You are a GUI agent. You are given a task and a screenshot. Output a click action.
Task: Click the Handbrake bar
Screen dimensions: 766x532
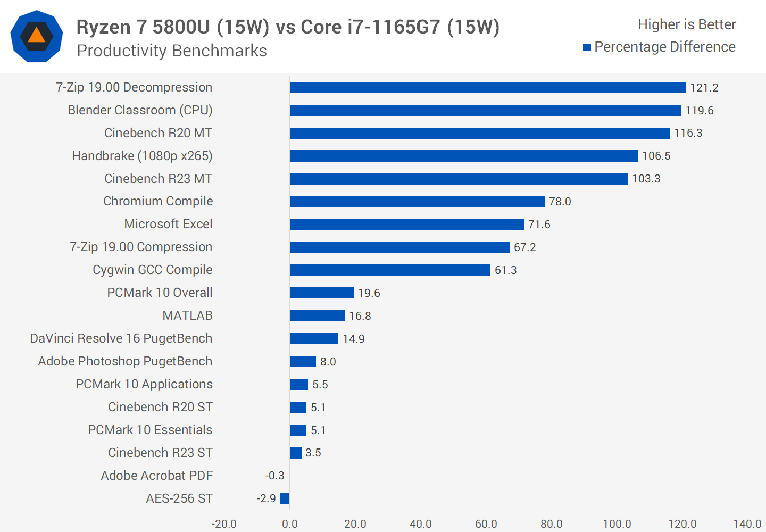click(x=464, y=156)
